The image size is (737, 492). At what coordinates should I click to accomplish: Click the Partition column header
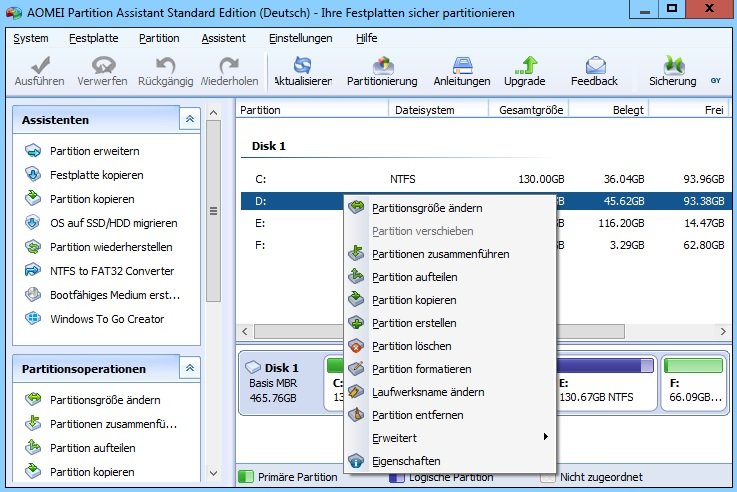pos(312,110)
